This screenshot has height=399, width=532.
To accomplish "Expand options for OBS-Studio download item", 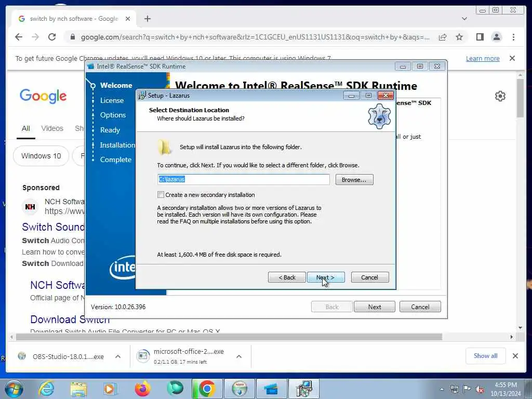I will (x=118, y=356).
